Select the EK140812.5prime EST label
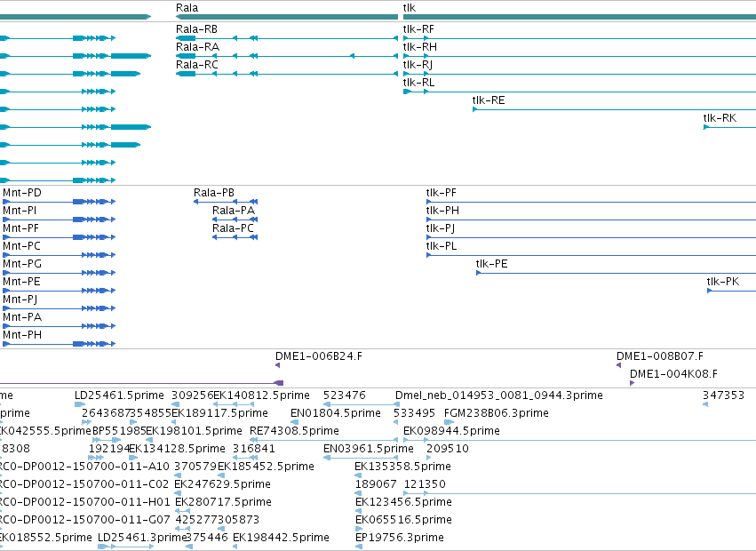The width and height of the screenshot is (756, 551). coord(261,395)
